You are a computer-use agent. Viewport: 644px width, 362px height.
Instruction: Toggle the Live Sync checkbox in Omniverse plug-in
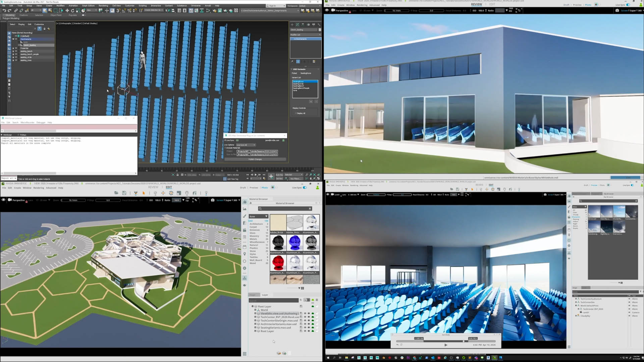225,140
